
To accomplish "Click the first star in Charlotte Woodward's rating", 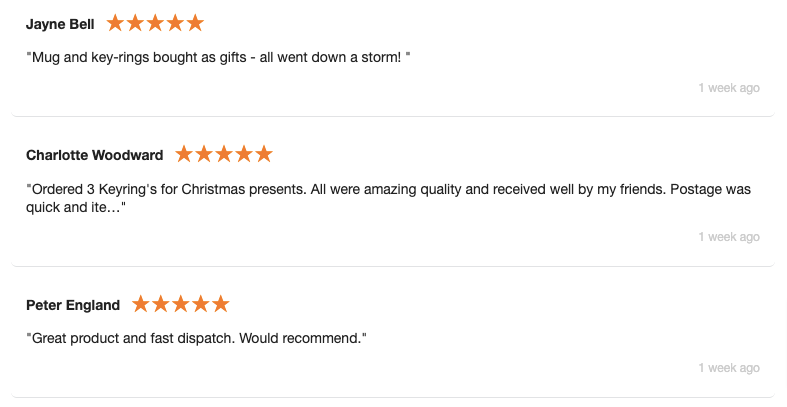I will click(184, 154).
